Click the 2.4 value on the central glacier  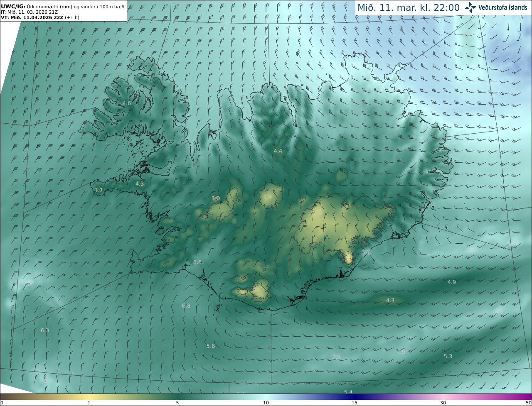(x=268, y=196)
